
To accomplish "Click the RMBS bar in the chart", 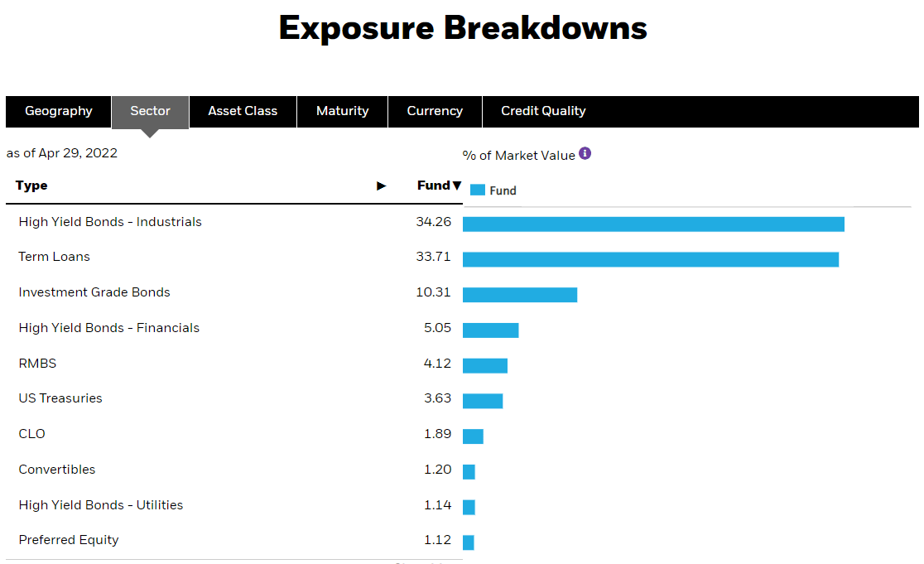I will click(485, 366).
